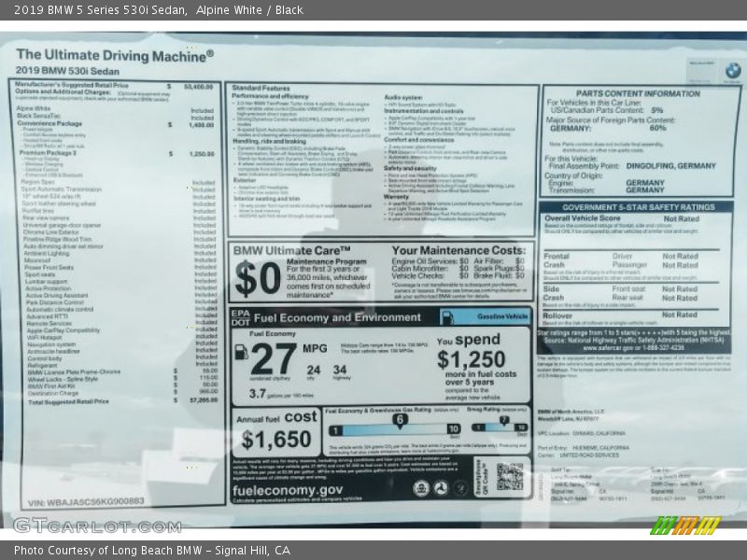Click the QR code on the fuel label

[x=509, y=477]
